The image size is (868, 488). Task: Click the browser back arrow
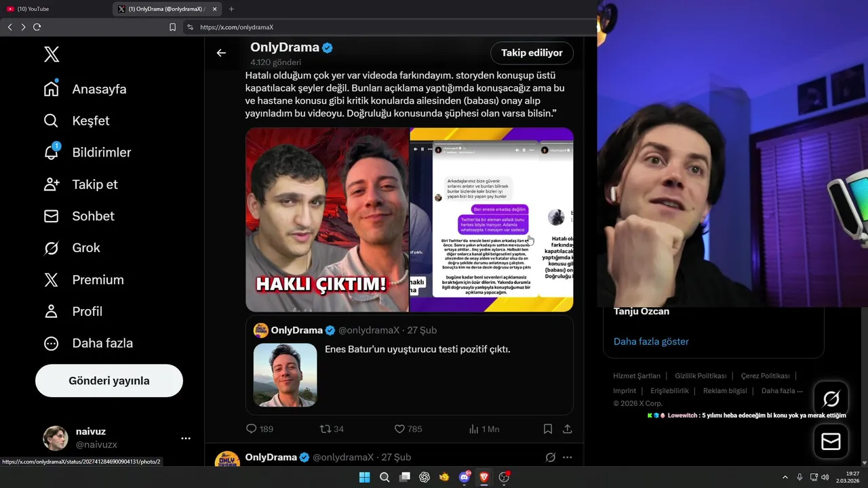9,27
